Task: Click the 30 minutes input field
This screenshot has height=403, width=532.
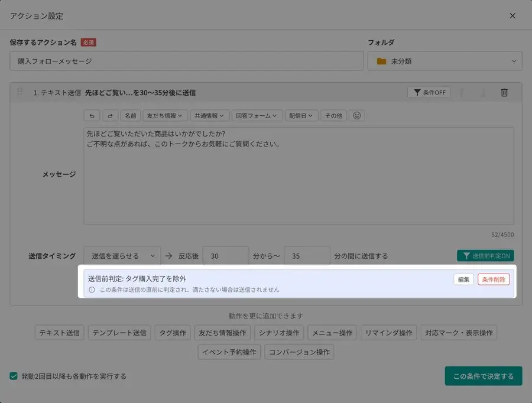Action: pos(226,256)
